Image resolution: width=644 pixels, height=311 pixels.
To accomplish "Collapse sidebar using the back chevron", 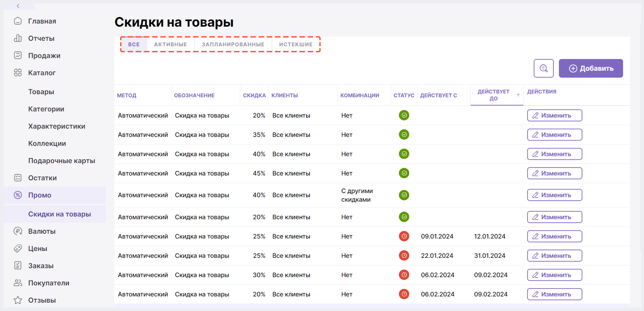I will 18,6.
